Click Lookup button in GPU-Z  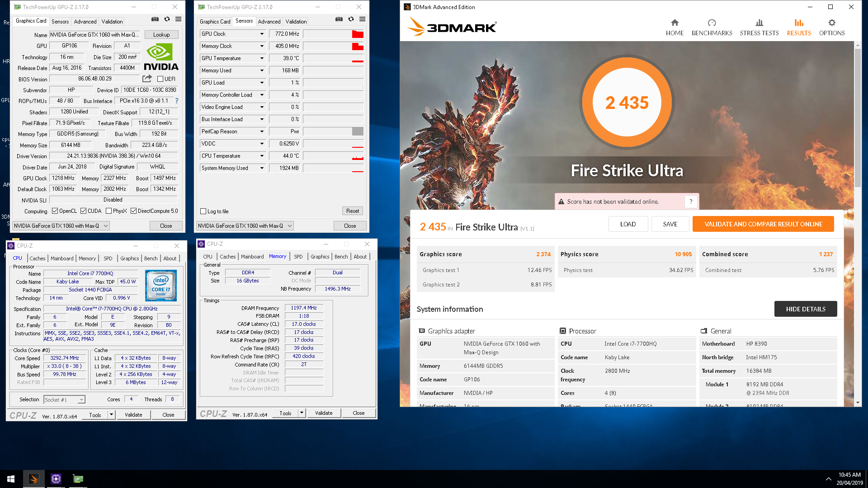[161, 35]
